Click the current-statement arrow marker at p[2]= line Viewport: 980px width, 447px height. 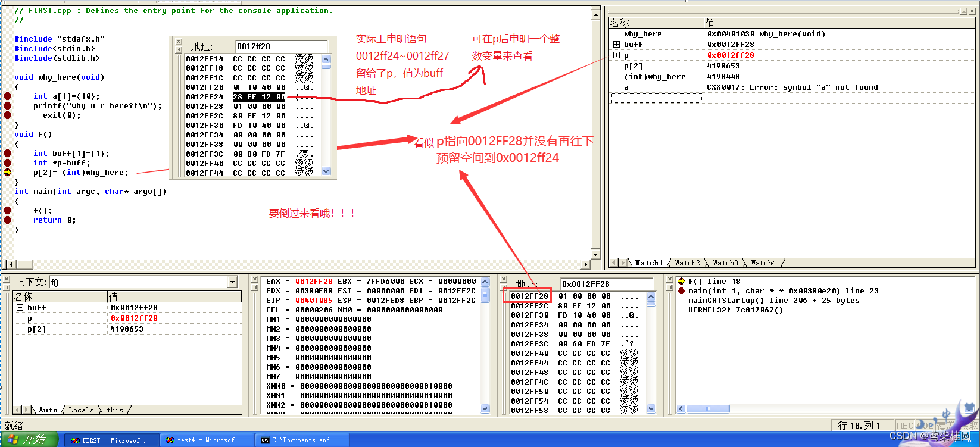[7, 173]
